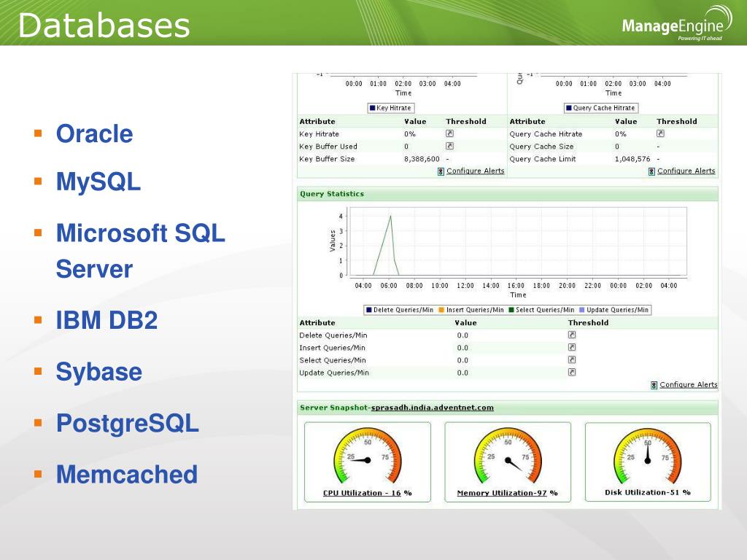
Task: Click the 0% value for Query Cache Hitrate
Action: (x=620, y=134)
